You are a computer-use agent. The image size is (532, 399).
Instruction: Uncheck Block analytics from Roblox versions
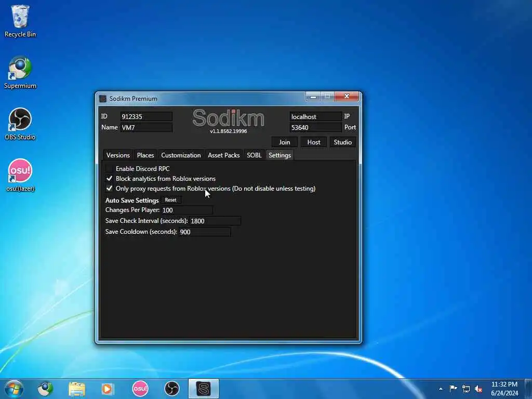(x=109, y=179)
